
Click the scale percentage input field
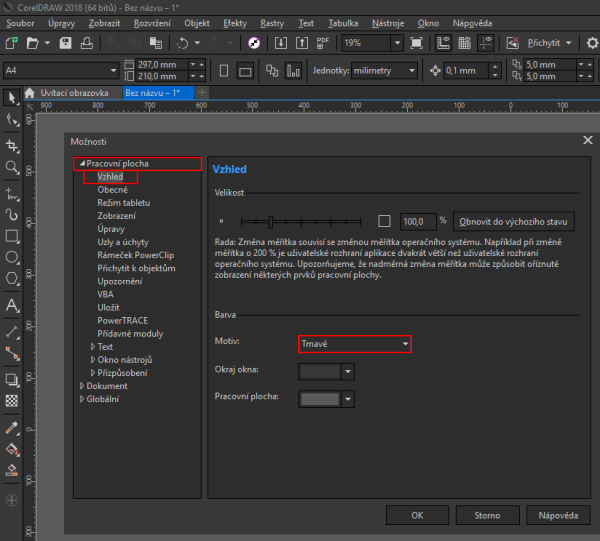(418, 222)
